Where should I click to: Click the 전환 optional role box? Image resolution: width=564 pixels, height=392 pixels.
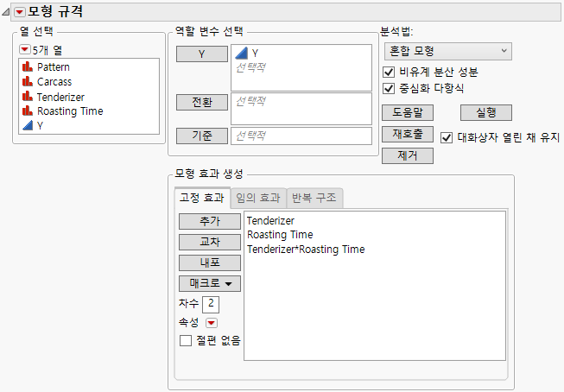301,109
